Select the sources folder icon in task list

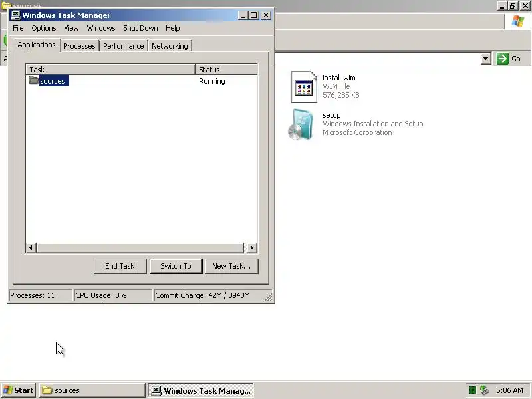[33, 80]
